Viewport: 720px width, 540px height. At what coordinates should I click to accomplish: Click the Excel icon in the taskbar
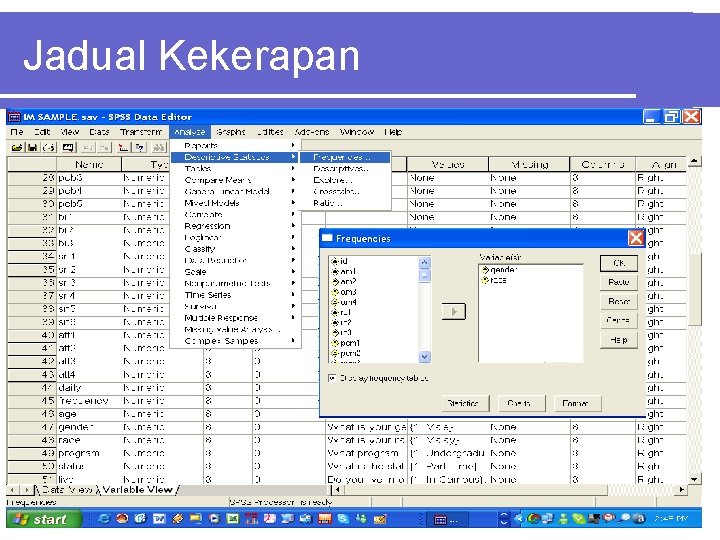pyautogui.click(x=233, y=519)
